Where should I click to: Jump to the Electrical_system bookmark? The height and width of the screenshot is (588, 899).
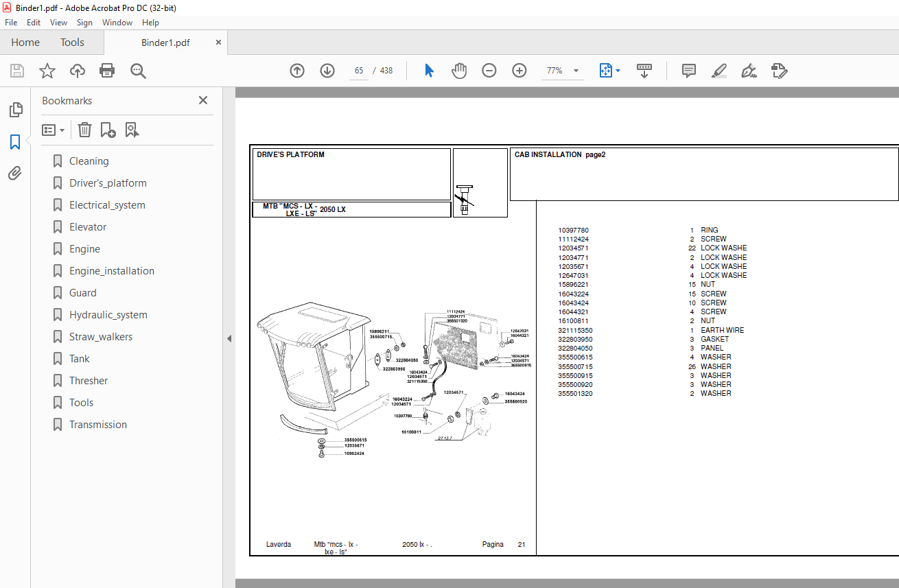[107, 205]
